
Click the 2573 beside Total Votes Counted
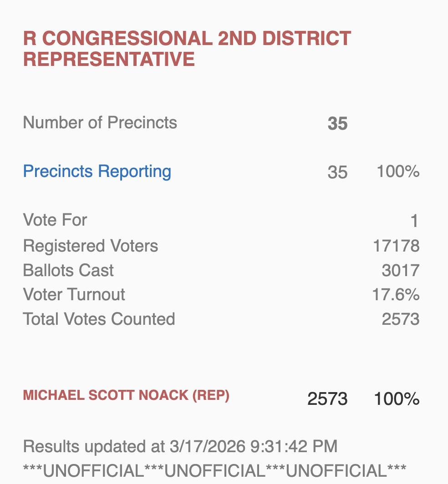[x=400, y=319]
